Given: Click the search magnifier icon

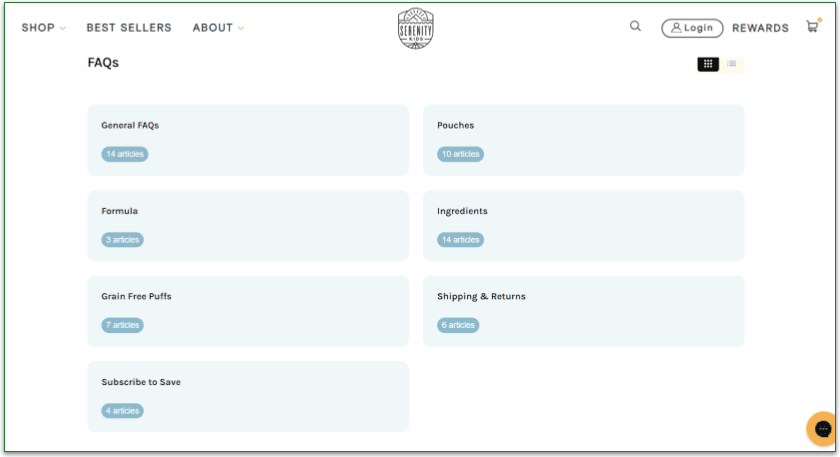Looking at the screenshot, I should tap(635, 27).
